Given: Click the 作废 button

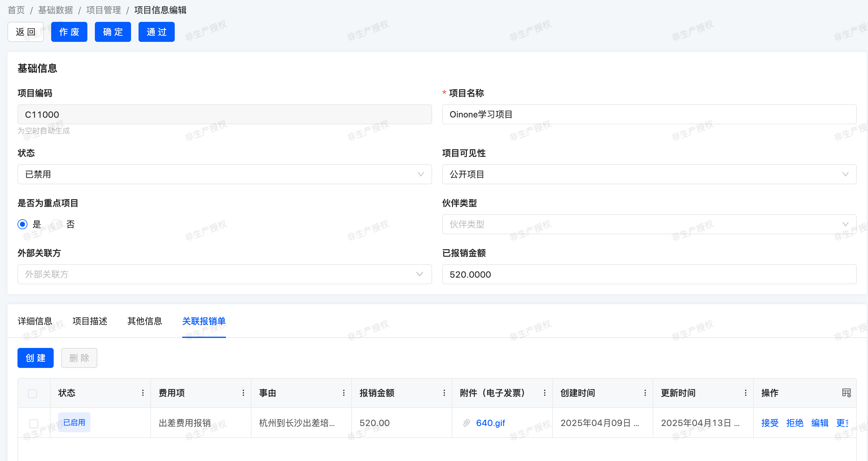Looking at the screenshot, I should [x=69, y=32].
